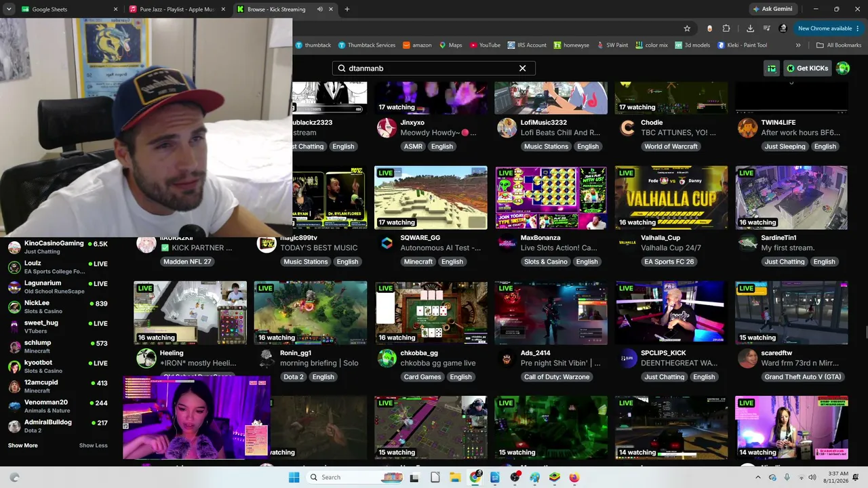Open the homewyse bookmark
The image size is (868, 488).
point(571,45)
